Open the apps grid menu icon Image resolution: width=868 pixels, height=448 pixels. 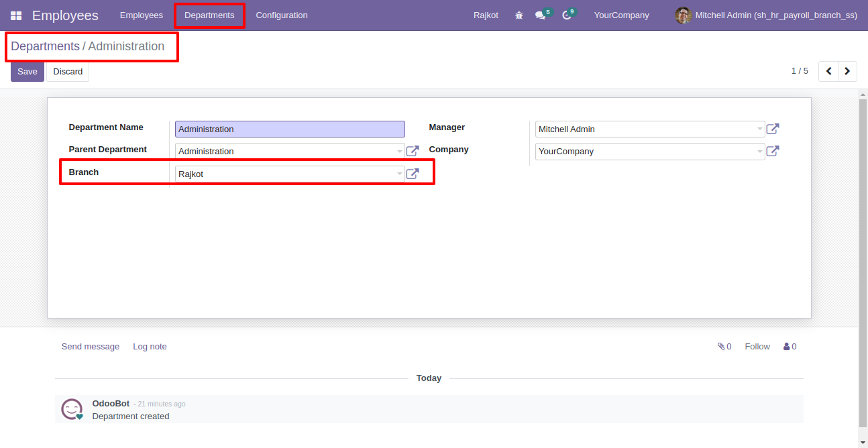pyautogui.click(x=16, y=15)
